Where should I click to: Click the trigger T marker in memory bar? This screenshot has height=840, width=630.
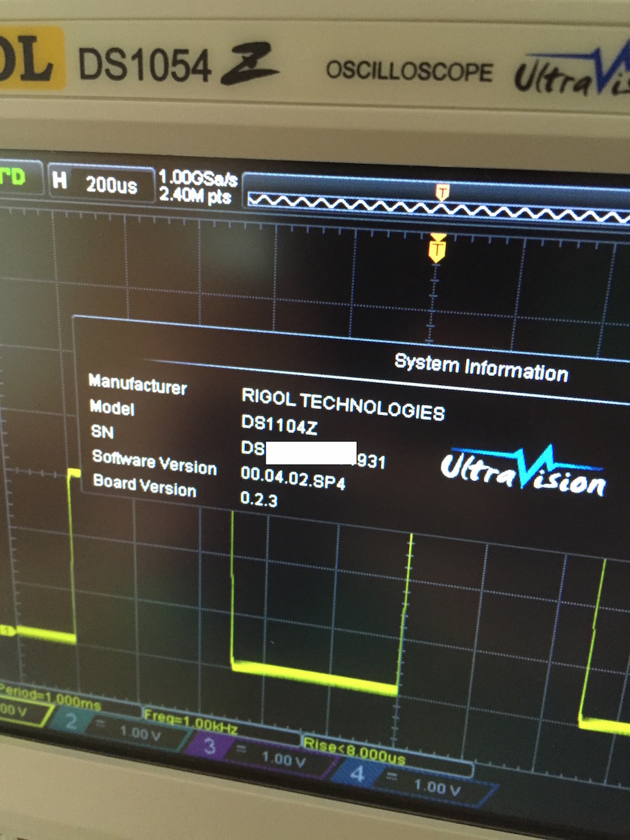(443, 191)
